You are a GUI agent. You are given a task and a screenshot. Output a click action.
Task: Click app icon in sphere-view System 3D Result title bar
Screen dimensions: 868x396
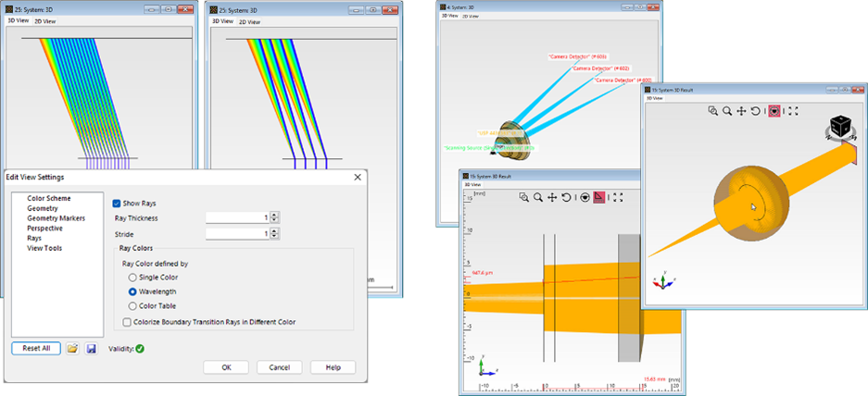click(647, 90)
